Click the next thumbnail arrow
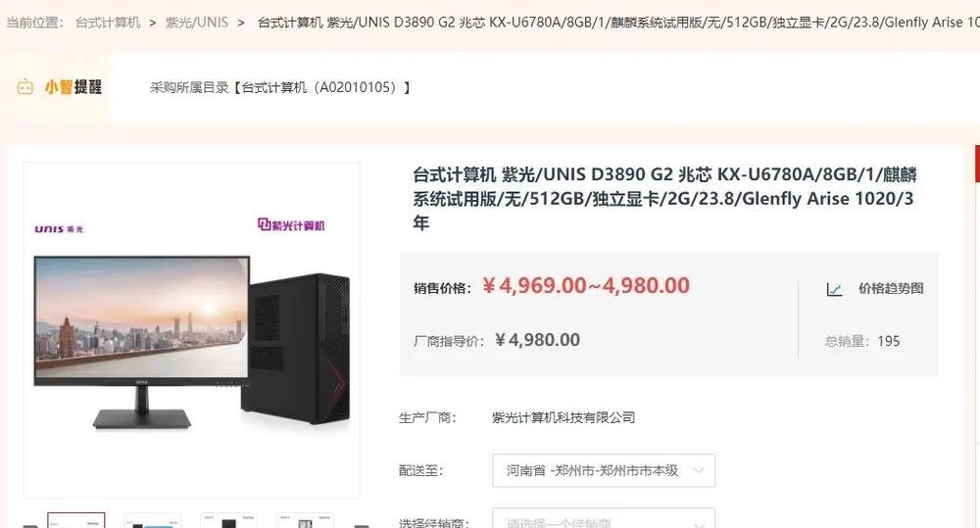This screenshot has width=980, height=528. pyautogui.click(x=362, y=525)
